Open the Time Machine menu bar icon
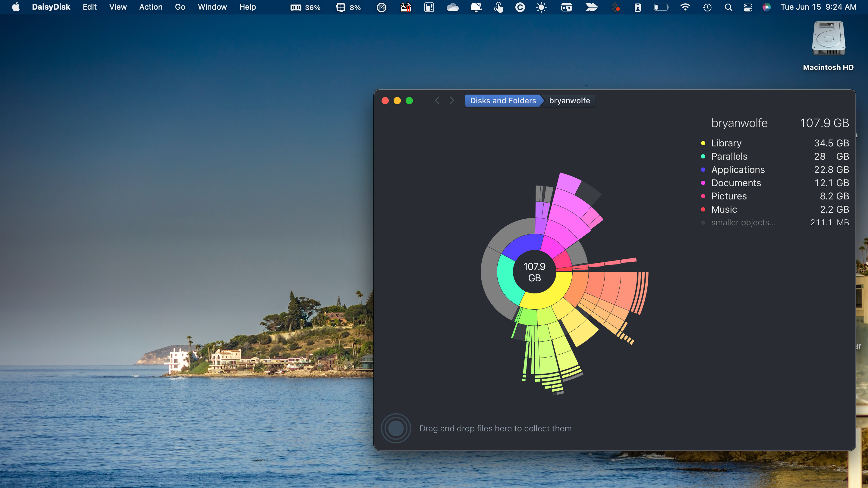The image size is (868, 488). tap(707, 7)
